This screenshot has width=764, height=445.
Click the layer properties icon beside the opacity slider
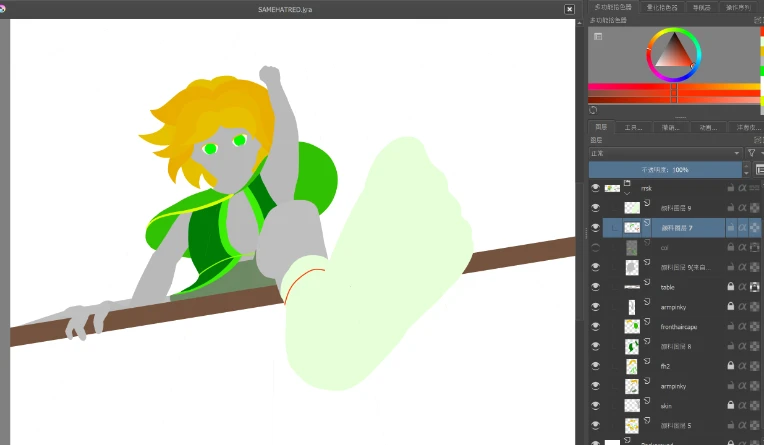pos(759,170)
